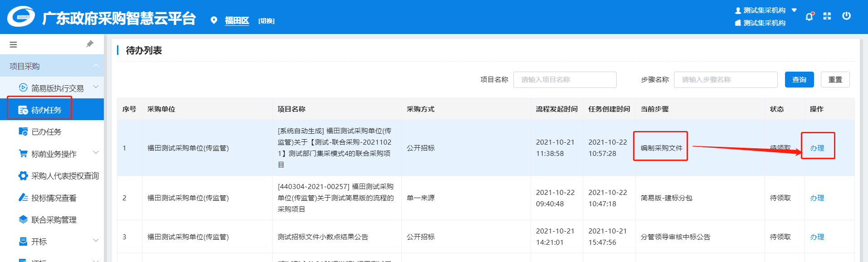Expand 标前业务操作 submenu
The width and height of the screenshot is (868, 262).
click(96, 153)
